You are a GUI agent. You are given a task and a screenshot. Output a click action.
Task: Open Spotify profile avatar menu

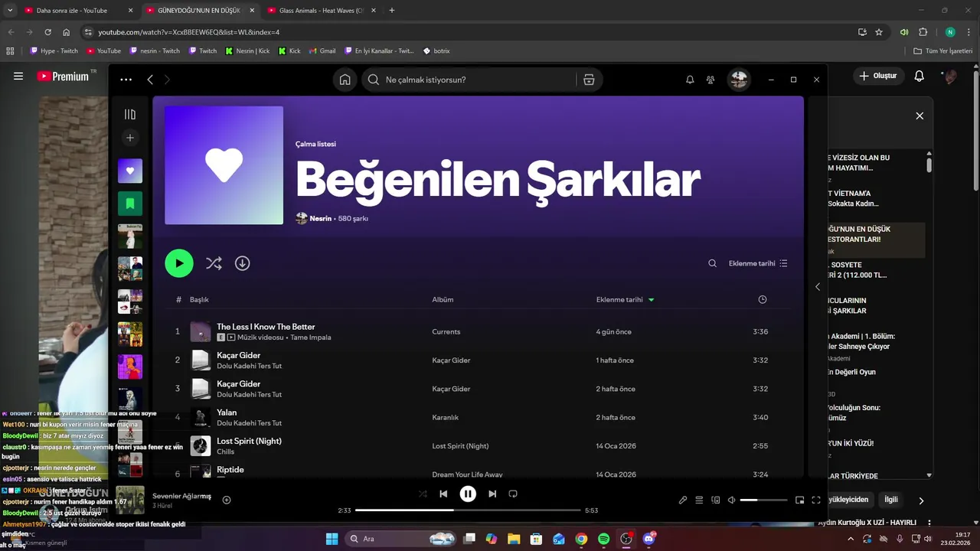(x=739, y=80)
